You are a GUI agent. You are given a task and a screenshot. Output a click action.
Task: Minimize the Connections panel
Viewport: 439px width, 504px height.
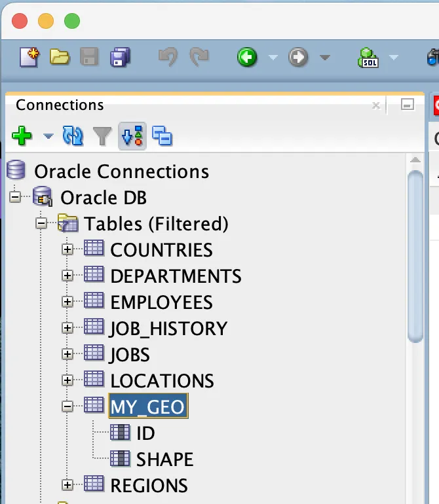click(408, 105)
